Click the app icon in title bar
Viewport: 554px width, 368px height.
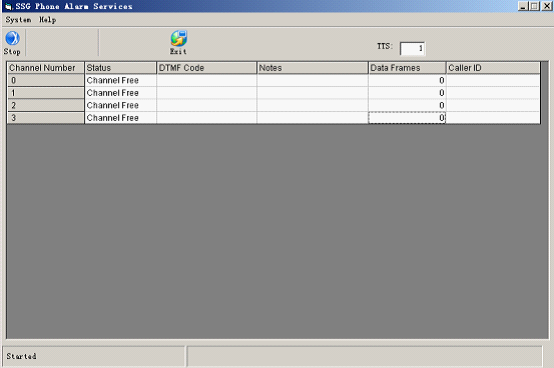8,6
